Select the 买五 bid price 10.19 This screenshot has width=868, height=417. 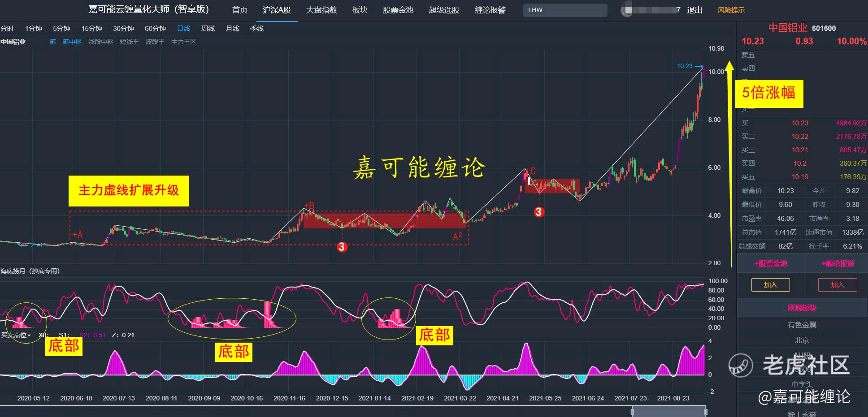(800, 177)
